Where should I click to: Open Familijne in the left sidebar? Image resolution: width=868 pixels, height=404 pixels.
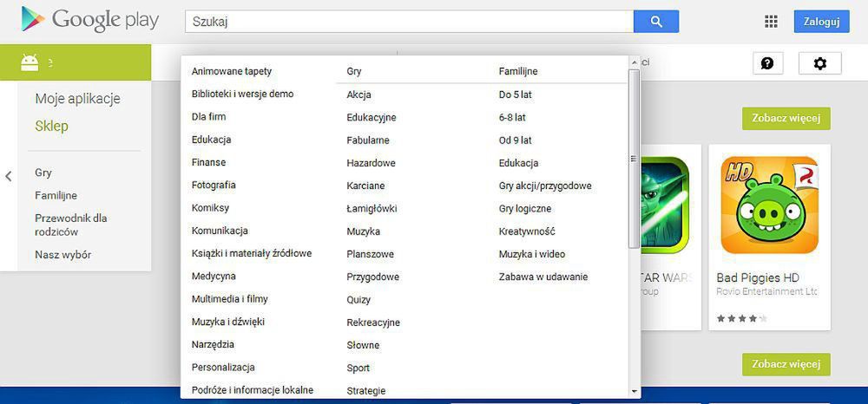[x=56, y=195]
